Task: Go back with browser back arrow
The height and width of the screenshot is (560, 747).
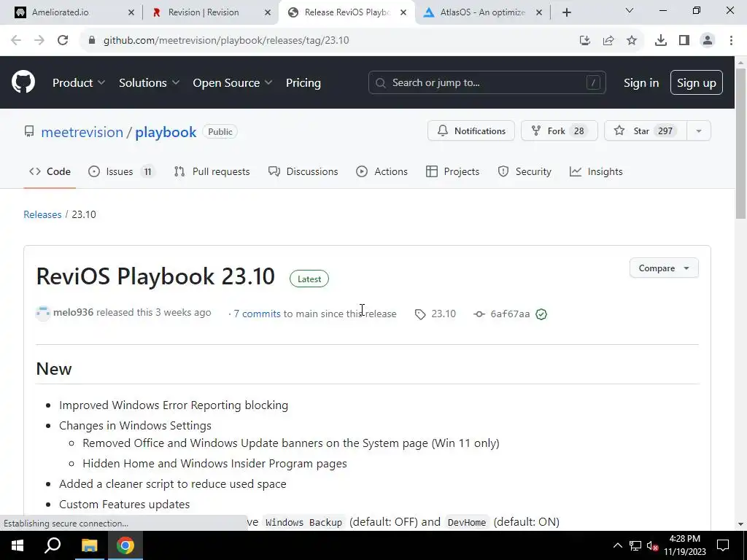Action: [16, 40]
